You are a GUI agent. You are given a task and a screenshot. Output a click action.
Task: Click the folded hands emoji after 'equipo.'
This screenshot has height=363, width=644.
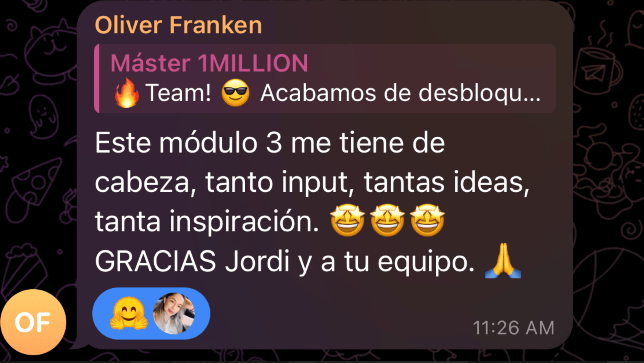[503, 261]
